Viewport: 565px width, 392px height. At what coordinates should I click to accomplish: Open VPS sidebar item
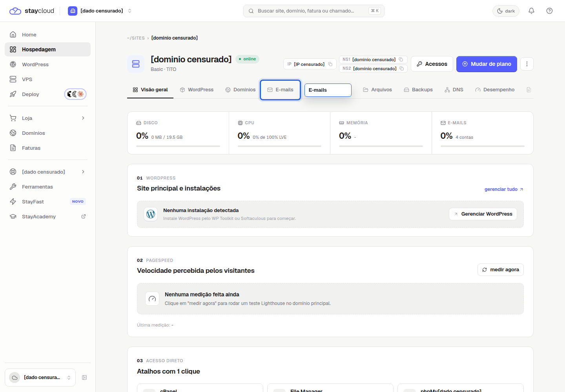point(47,79)
